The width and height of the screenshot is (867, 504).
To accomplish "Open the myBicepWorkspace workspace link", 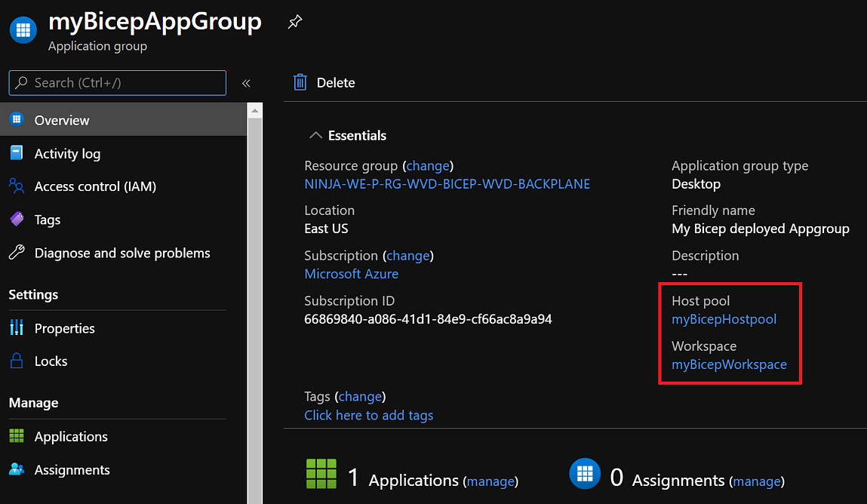I will tap(729, 364).
